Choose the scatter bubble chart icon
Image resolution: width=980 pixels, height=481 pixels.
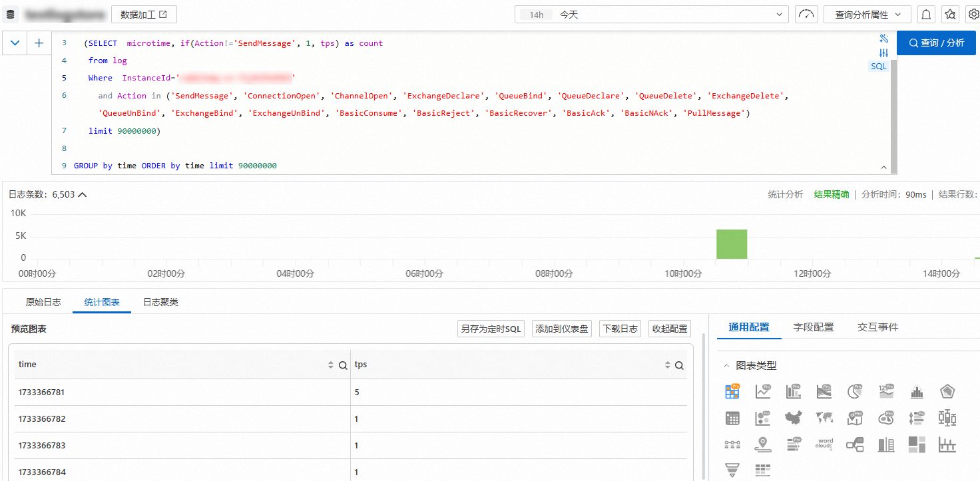[x=763, y=418]
